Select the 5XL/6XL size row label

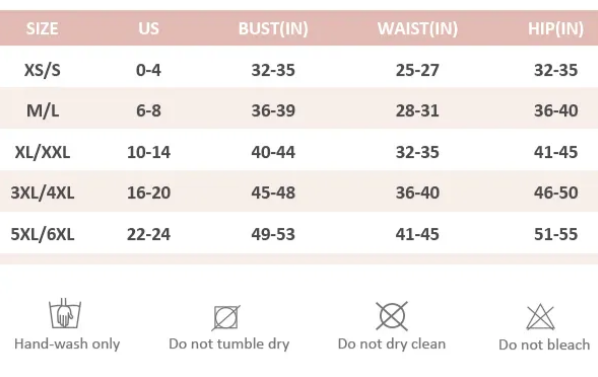[x=42, y=234]
